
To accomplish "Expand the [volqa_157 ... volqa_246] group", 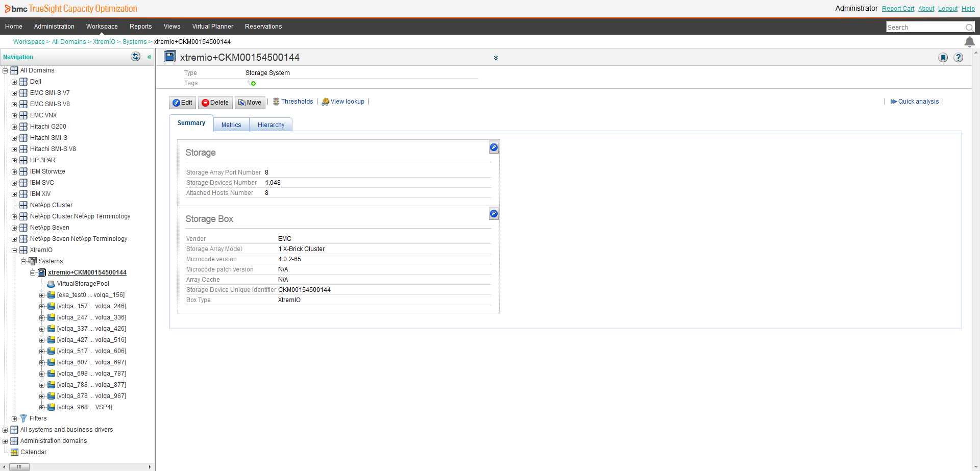I will tap(42, 306).
